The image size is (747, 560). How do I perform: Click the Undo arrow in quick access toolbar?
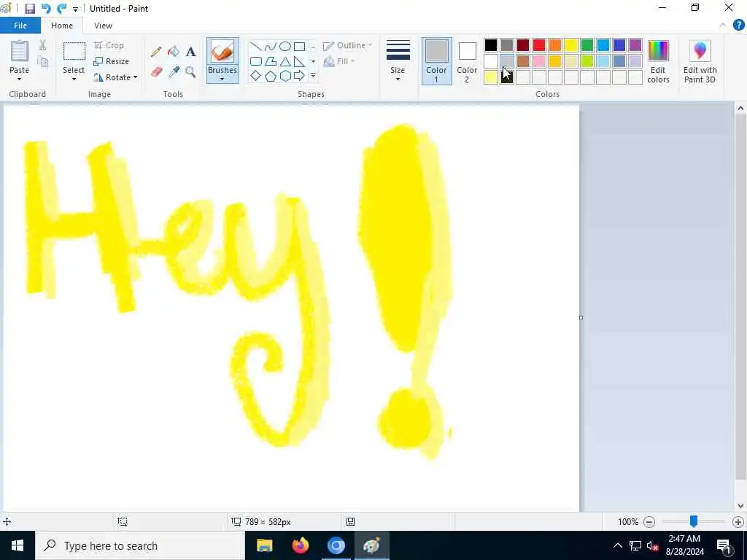pos(46,9)
